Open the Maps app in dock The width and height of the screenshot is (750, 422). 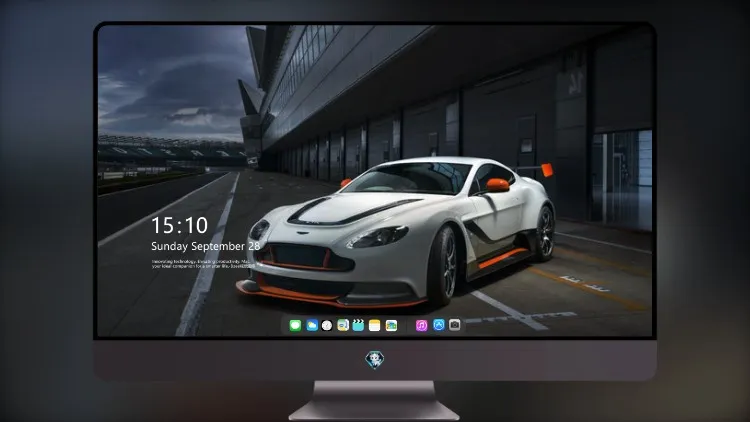[343, 325]
